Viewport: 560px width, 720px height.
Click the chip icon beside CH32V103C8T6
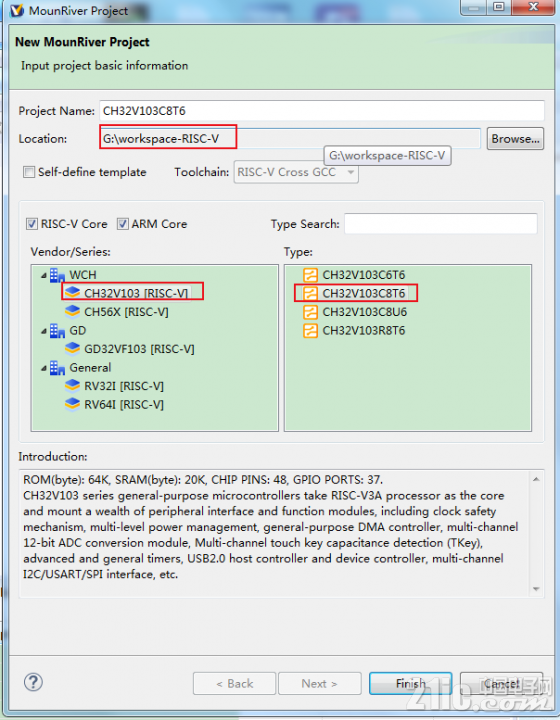pyautogui.click(x=310, y=293)
